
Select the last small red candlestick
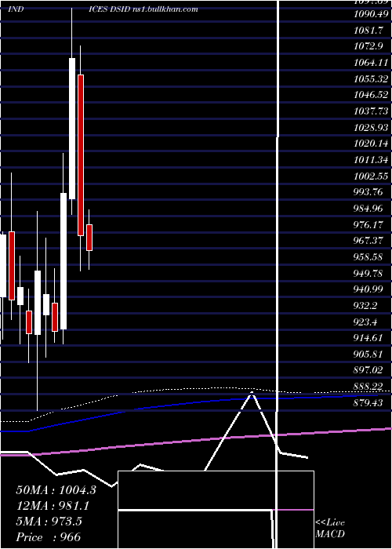[89, 238]
